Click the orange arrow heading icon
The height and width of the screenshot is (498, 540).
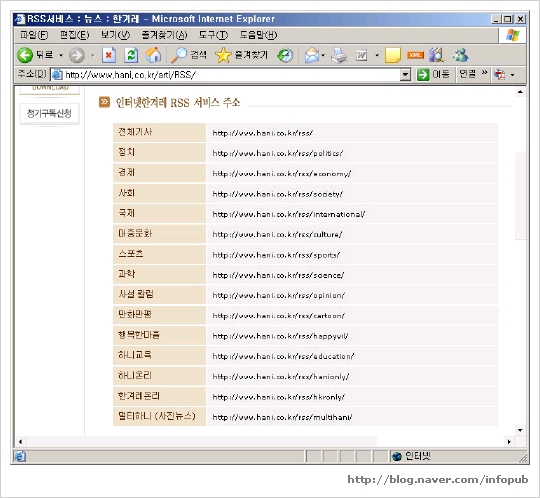click(104, 102)
